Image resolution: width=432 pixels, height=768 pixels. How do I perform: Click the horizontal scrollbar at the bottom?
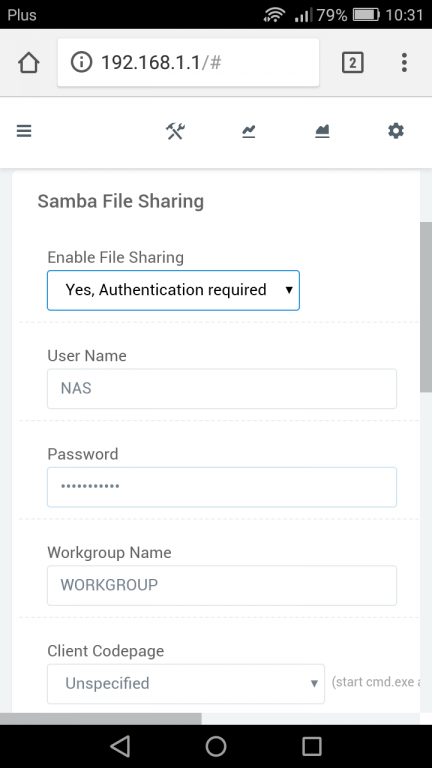click(100, 719)
